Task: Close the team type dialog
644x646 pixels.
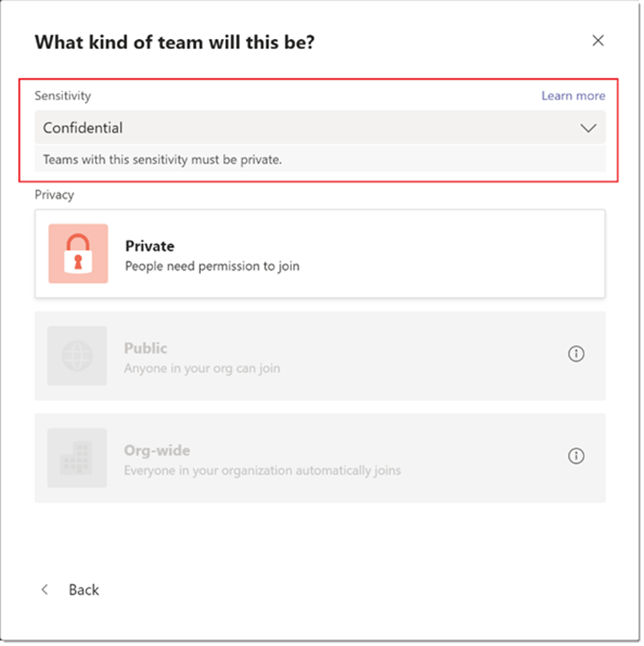Action: pos(599,41)
